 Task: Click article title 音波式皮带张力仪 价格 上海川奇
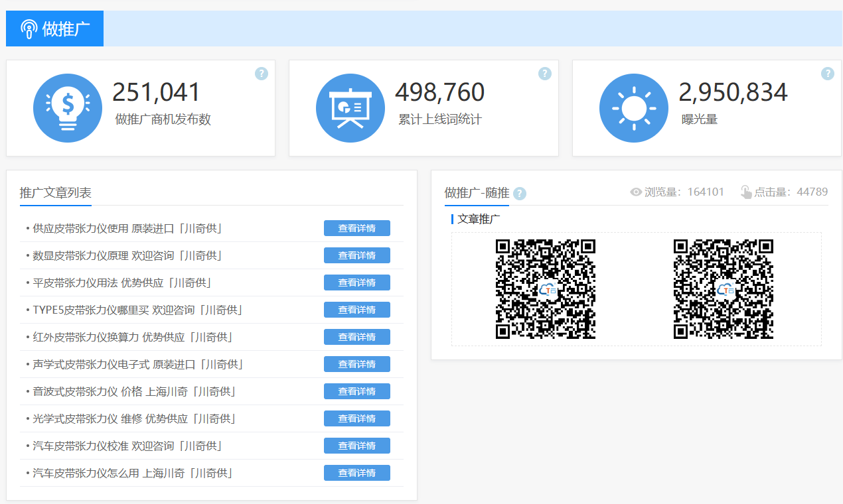pyautogui.click(x=135, y=391)
